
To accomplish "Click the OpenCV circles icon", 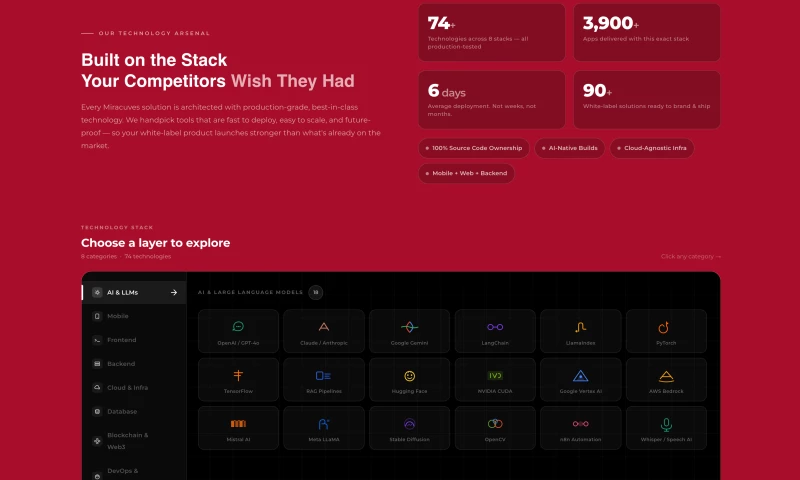I will coord(495,423).
